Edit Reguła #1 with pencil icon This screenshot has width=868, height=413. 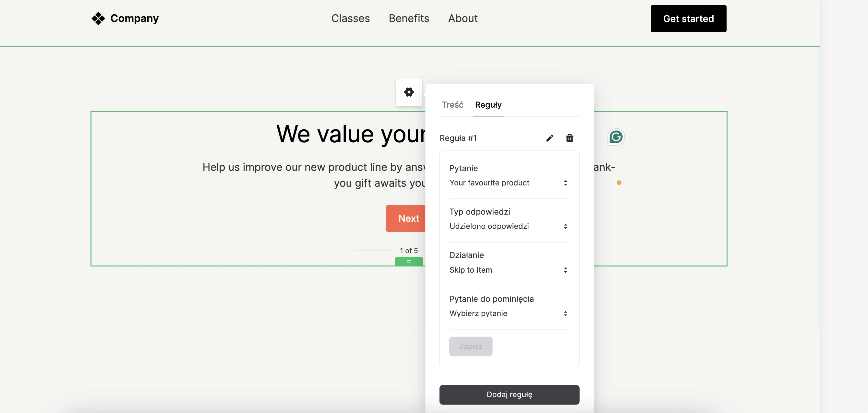[549, 138]
